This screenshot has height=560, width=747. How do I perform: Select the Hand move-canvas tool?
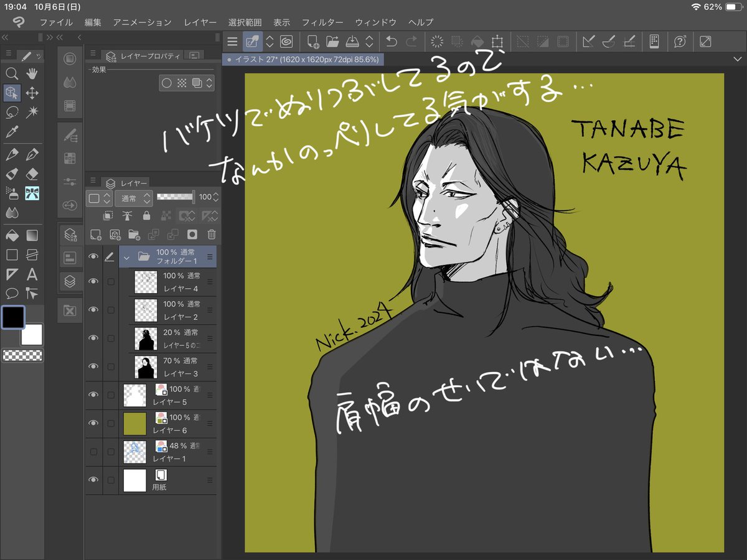(32, 74)
